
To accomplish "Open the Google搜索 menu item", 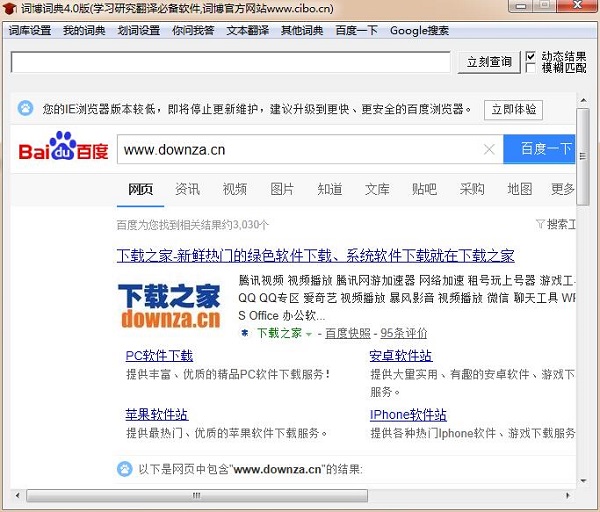I will (x=419, y=30).
